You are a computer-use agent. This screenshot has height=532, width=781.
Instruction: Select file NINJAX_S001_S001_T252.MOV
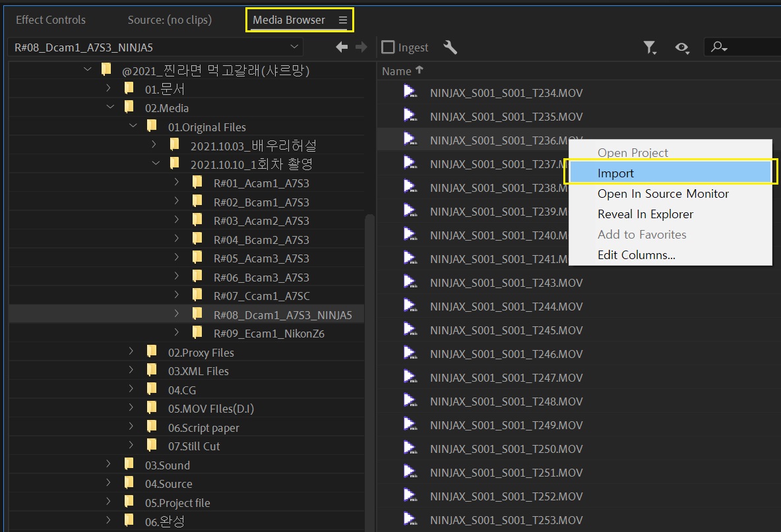click(x=506, y=496)
